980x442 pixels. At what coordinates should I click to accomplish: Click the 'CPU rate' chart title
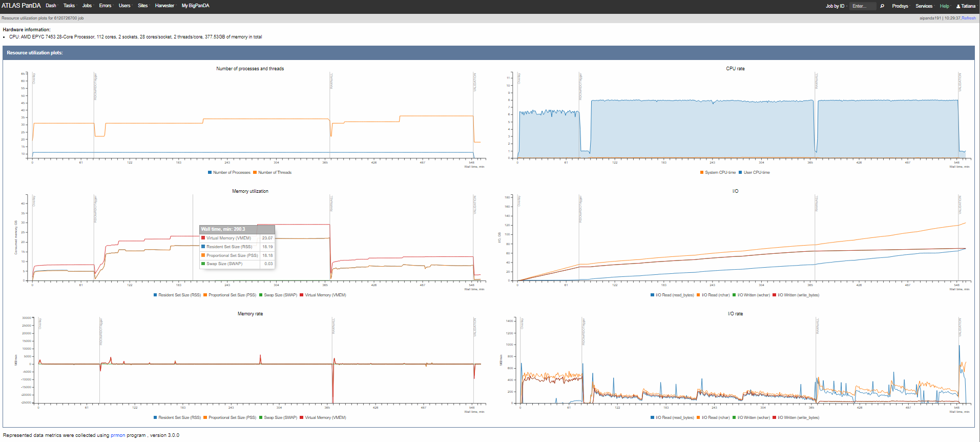(x=735, y=69)
